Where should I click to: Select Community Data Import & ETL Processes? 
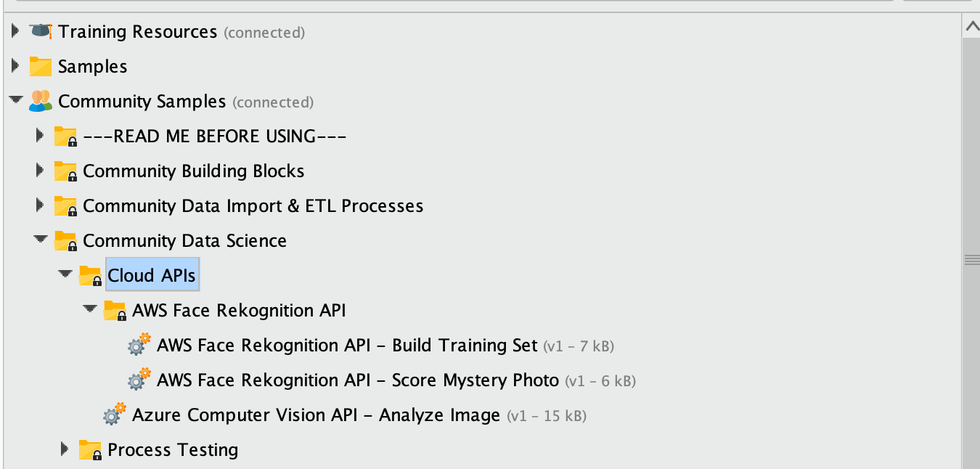pos(253,206)
